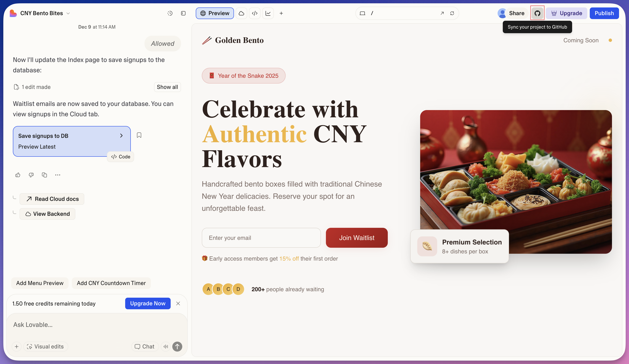The height and width of the screenshot is (364, 629).
Task: Open the Analytics chart icon
Action: pos(268,13)
